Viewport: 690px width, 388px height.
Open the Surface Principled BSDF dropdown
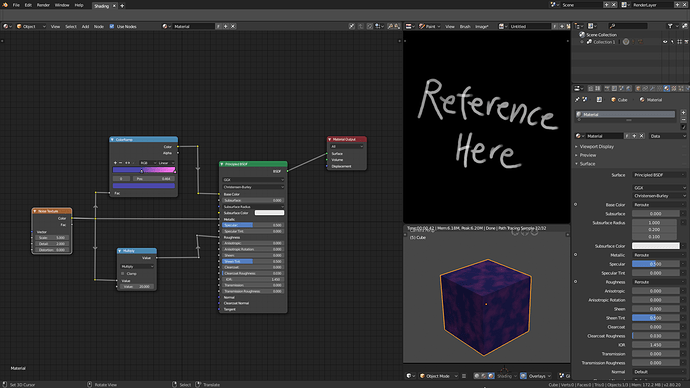(x=659, y=175)
